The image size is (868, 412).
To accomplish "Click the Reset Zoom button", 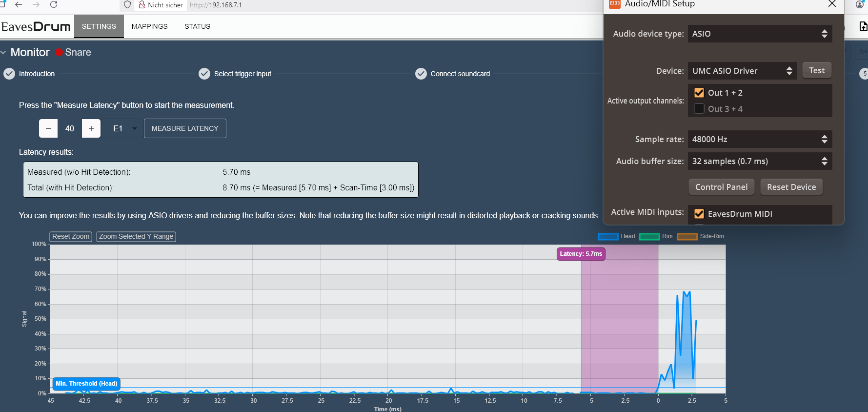I will click(71, 236).
